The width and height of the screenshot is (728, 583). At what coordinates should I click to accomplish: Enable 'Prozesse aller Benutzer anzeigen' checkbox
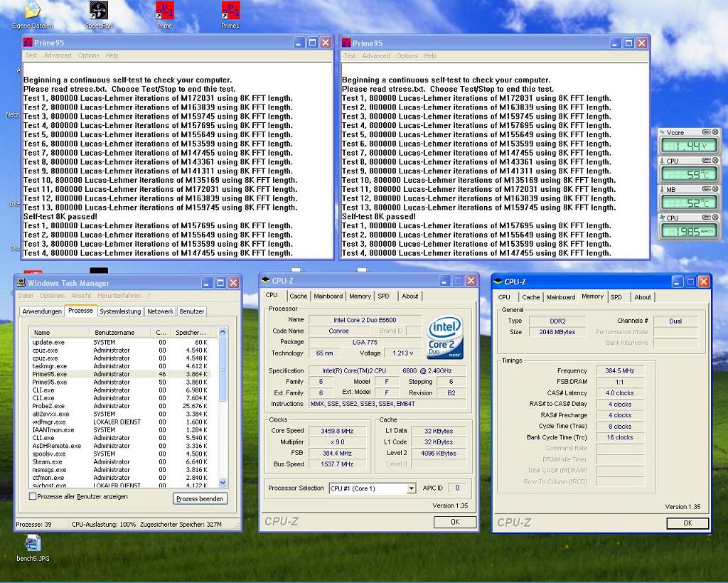click(33, 496)
